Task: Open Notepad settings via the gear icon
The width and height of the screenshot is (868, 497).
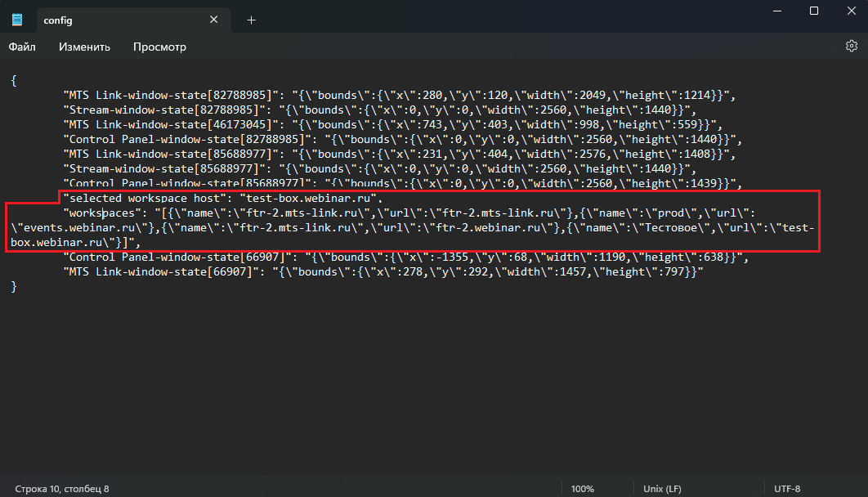Action: point(852,46)
